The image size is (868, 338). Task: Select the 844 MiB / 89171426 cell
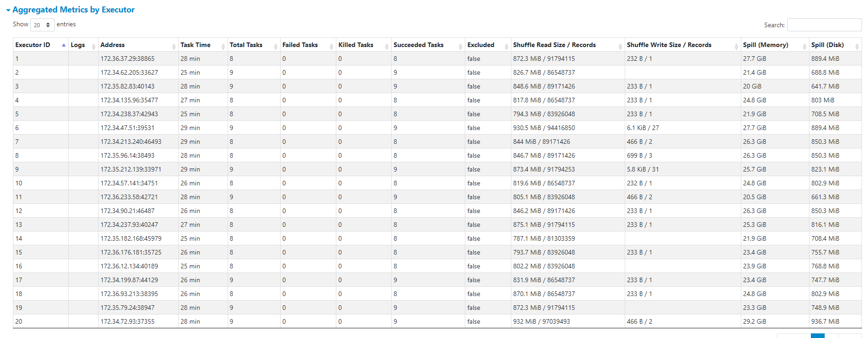coord(542,142)
